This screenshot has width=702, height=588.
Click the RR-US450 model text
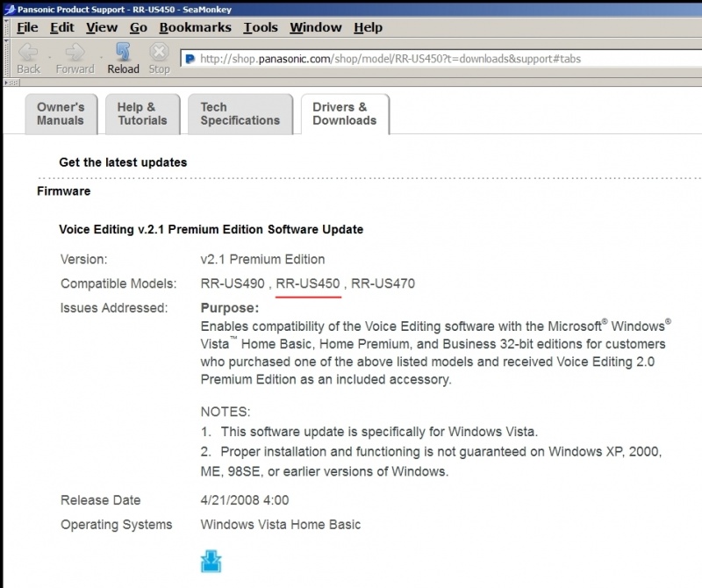point(308,283)
